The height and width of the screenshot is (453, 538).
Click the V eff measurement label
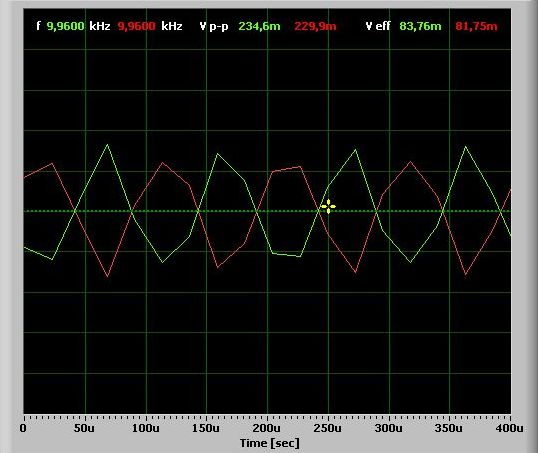[378, 26]
